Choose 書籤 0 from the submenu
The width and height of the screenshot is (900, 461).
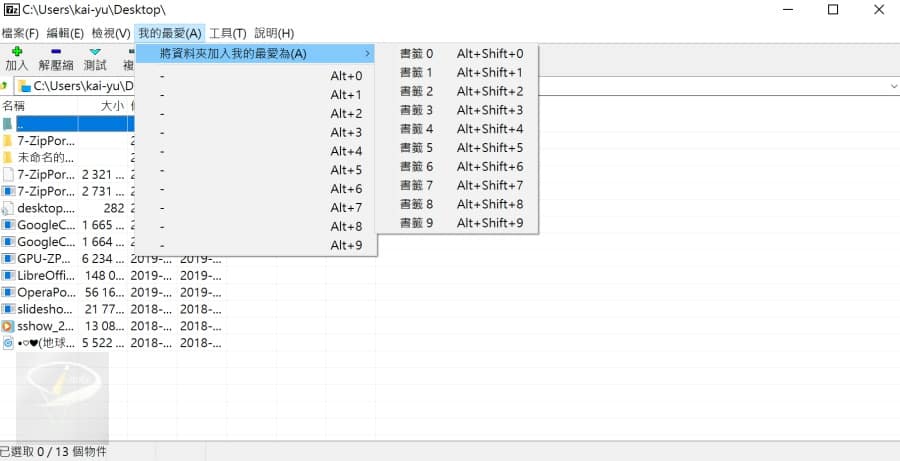click(457, 54)
